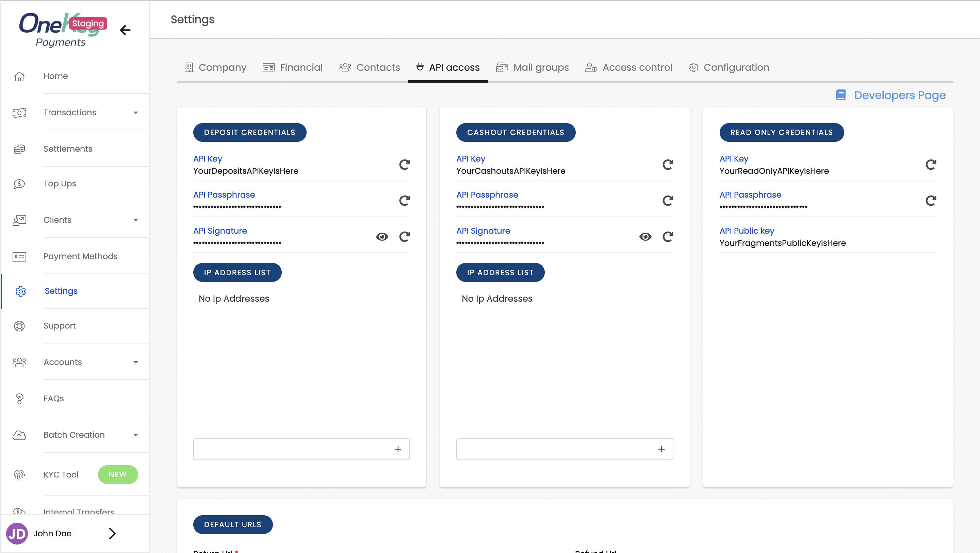Regenerate the Deposit API Key
The image size is (980, 553).
(x=404, y=165)
